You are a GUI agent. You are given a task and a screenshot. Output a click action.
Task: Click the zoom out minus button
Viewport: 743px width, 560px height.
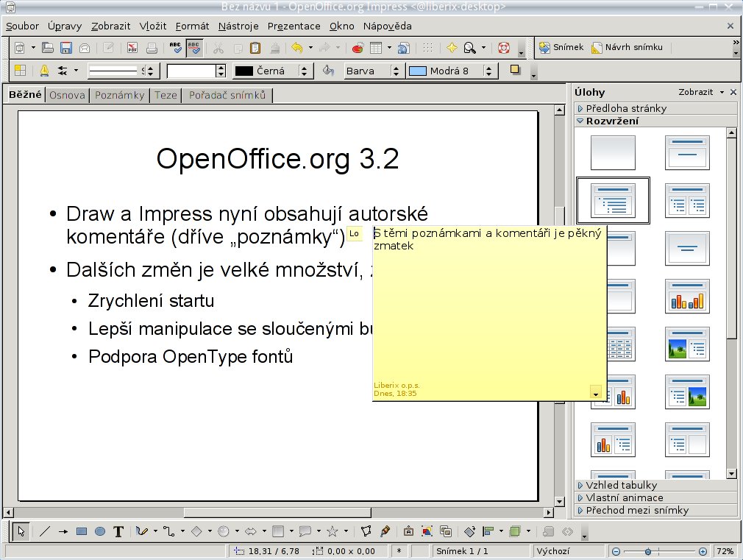616,551
